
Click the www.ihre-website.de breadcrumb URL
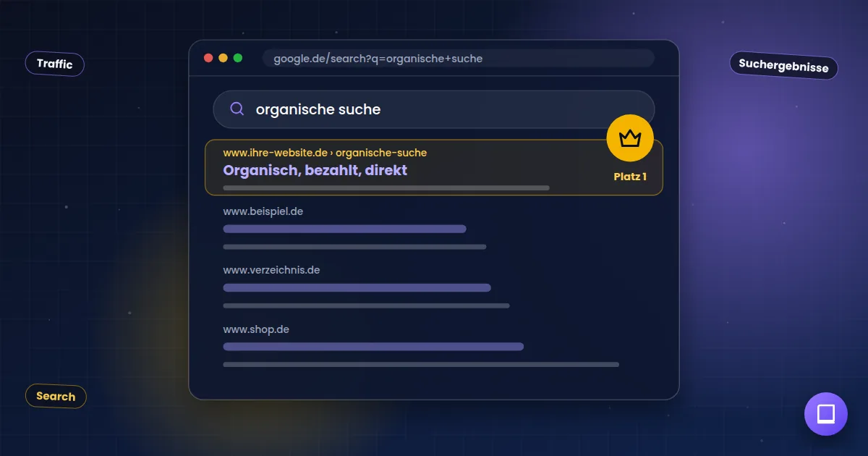pos(325,153)
